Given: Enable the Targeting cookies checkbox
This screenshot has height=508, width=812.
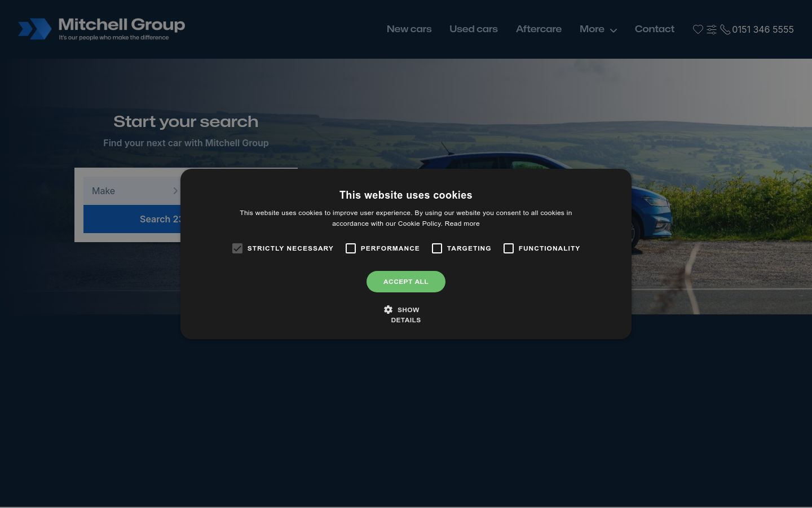Looking at the screenshot, I should coord(437,248).
